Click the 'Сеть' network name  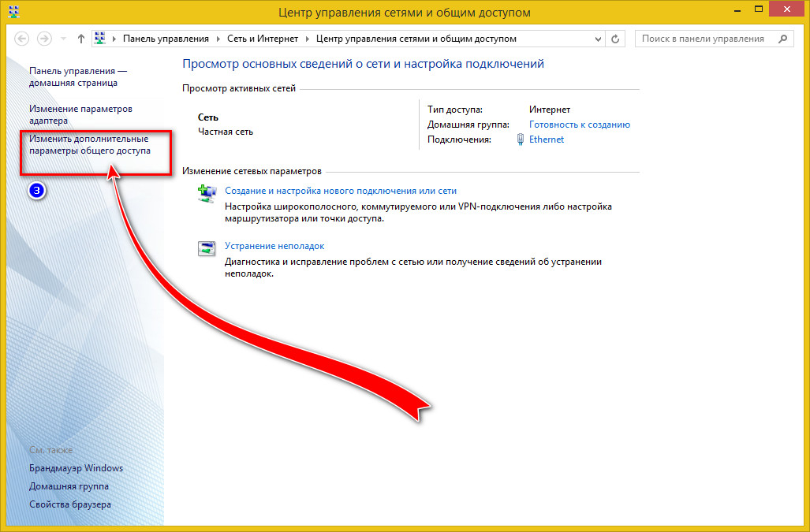coord(208,117)
